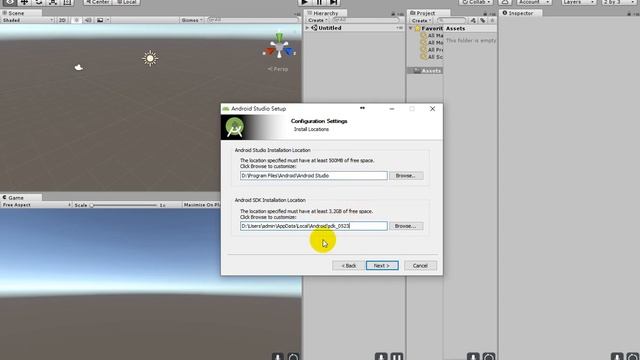This screenshot has height=360, width=640.
Task: Select the Hand tool in Unity toolbar
Action: point(10,2)
